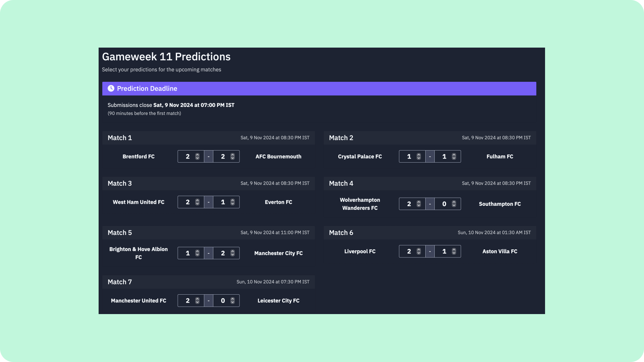Click the Manchester City FC name
The height and width of the screenshot is (362, 644).
point(278,253)
